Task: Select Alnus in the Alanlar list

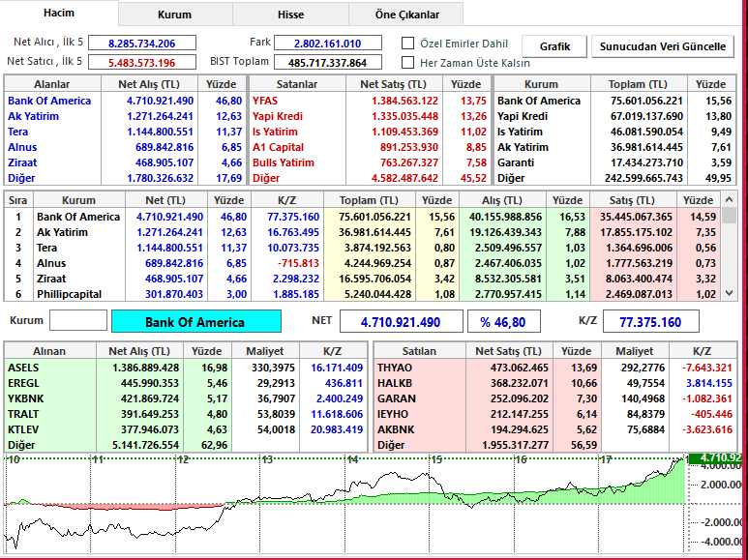Action: pyautogui.click(x=22, y=147)
